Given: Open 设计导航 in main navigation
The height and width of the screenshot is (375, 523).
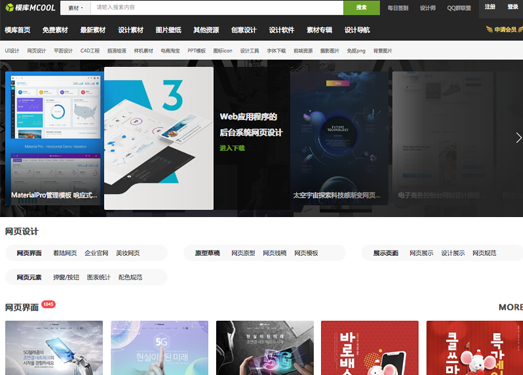Looking at the screenshot, I should click(357, 30).
